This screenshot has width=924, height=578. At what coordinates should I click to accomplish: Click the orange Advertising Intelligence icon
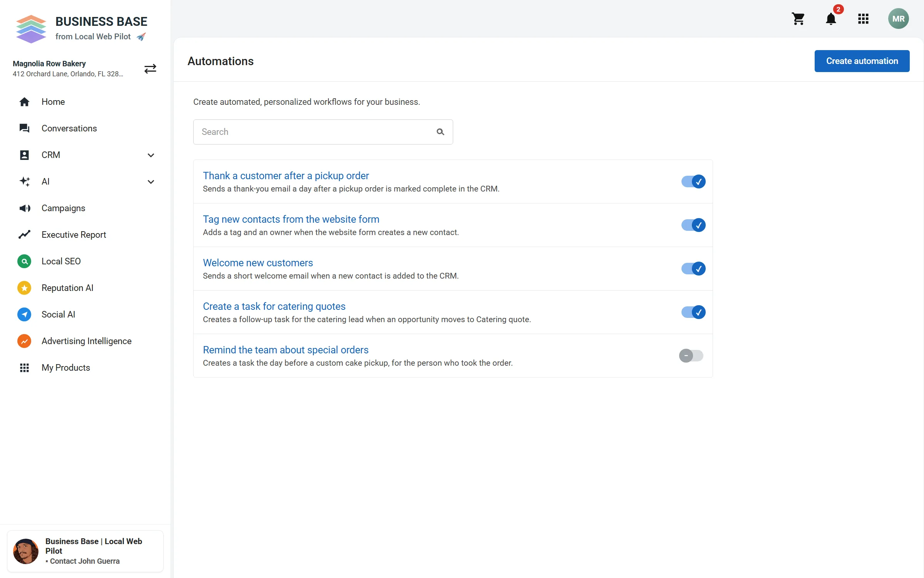(x=24, y=341)
